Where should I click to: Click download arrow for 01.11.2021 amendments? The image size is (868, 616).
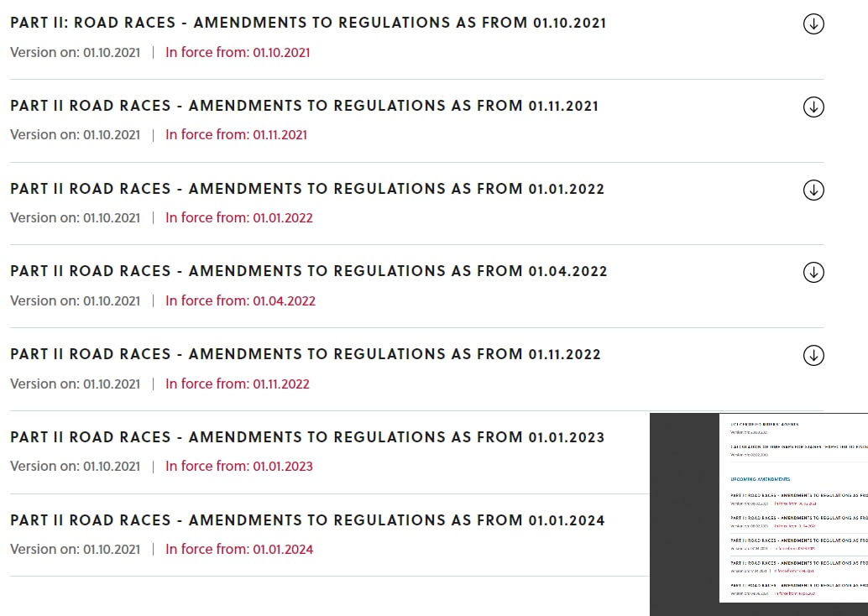pyautogui.click(x=813, y=107)
